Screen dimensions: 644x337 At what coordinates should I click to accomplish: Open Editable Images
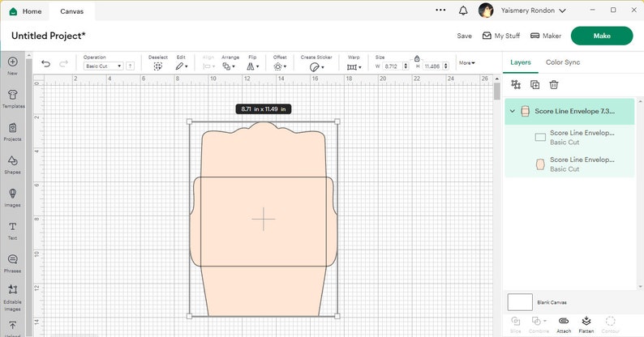point(12,289)
